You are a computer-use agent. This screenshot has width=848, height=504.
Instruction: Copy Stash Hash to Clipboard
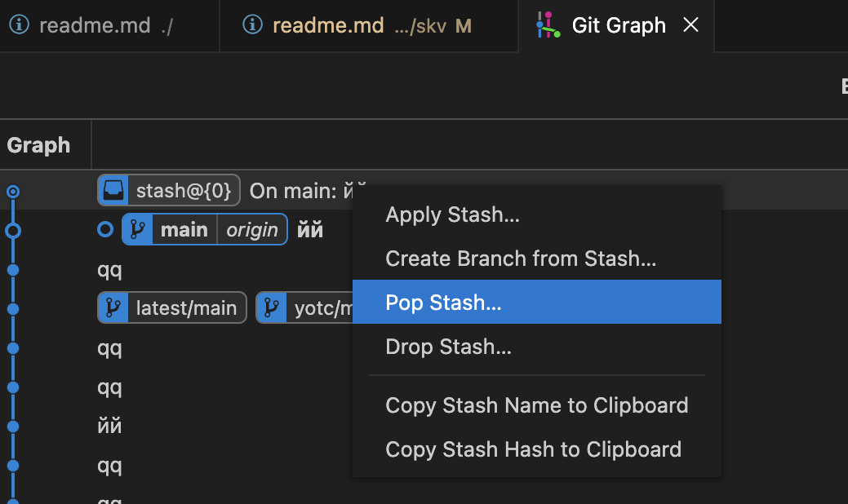click(533, 449)
